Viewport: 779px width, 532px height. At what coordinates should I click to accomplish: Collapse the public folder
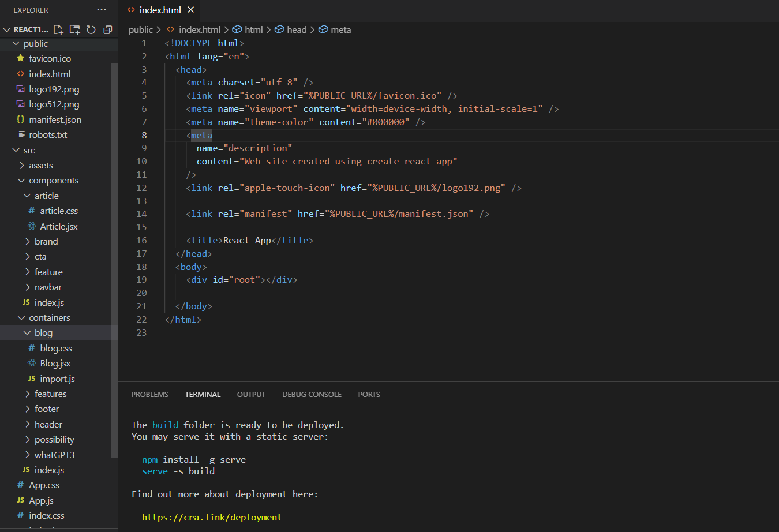pos(35,44)
